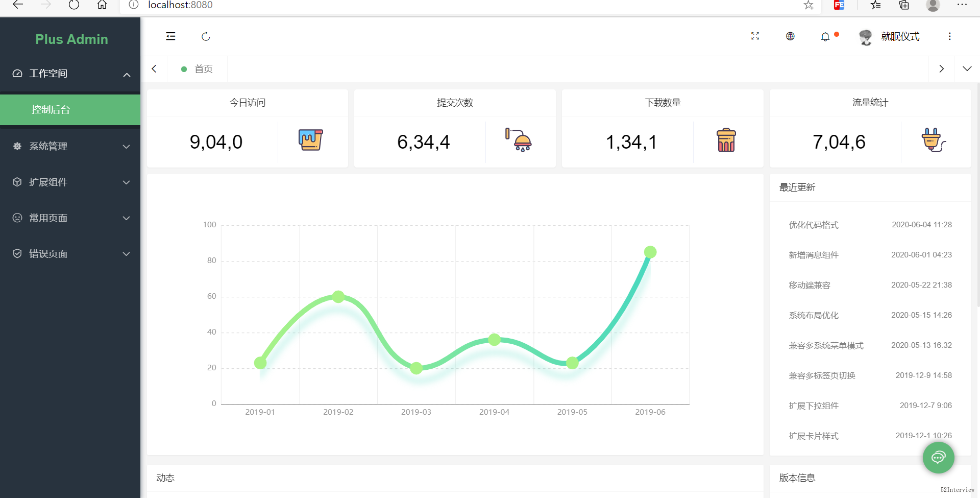Click the refresh icon in the header

tap(206, 36)
